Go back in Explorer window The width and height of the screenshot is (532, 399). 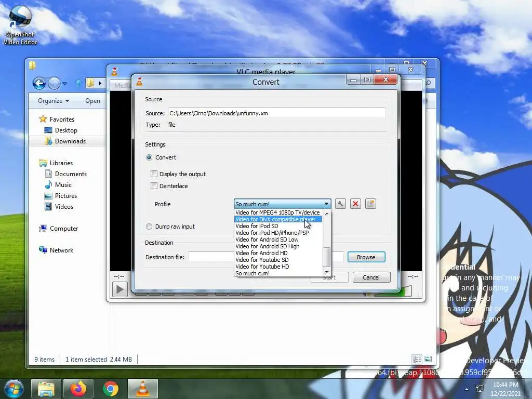[x=39, y=83]
